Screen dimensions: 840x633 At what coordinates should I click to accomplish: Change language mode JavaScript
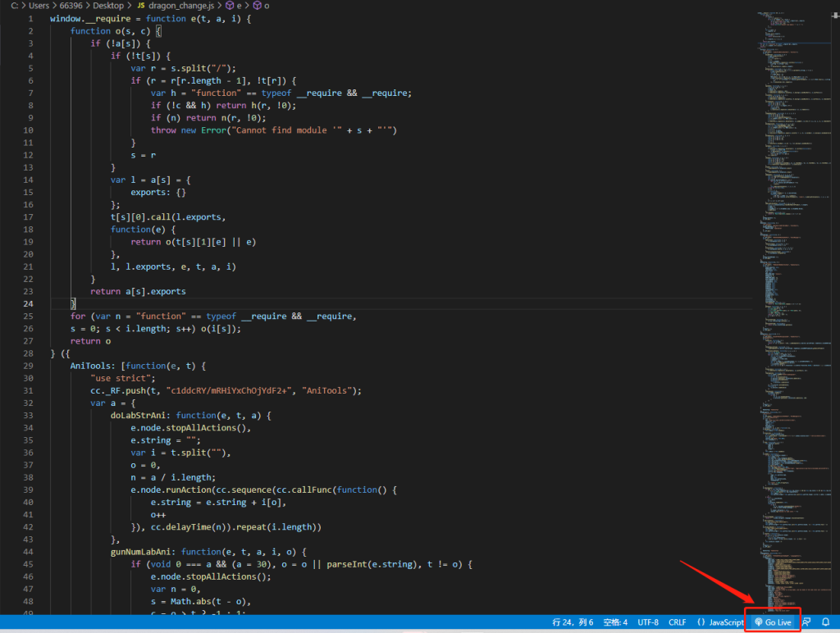(720, 622)
